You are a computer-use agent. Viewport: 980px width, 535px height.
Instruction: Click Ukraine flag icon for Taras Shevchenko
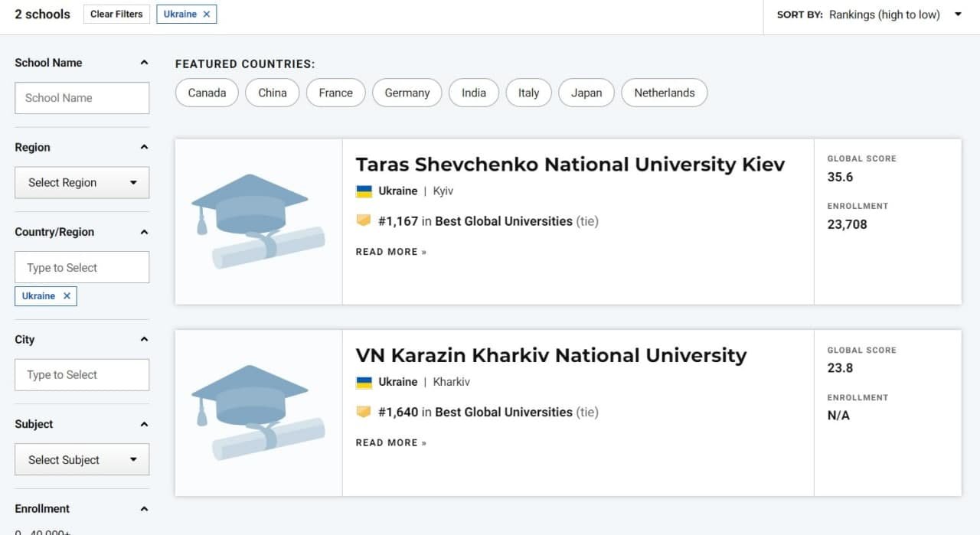(364, 191)
